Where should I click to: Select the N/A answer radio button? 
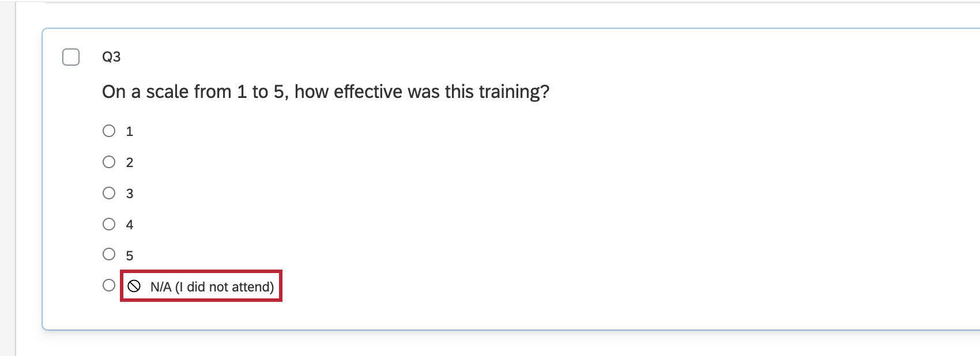pyautogui.click(x=109, y=285)
